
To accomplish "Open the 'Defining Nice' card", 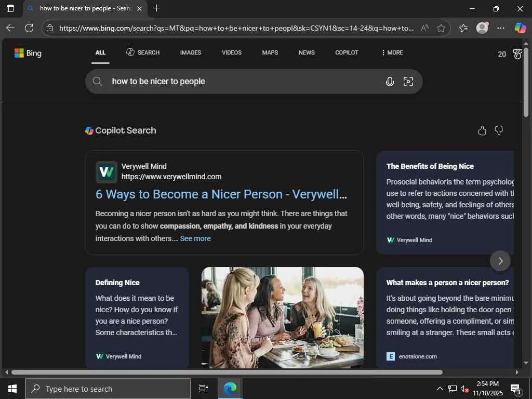I will pyautogui.click(x=137, y=318).
